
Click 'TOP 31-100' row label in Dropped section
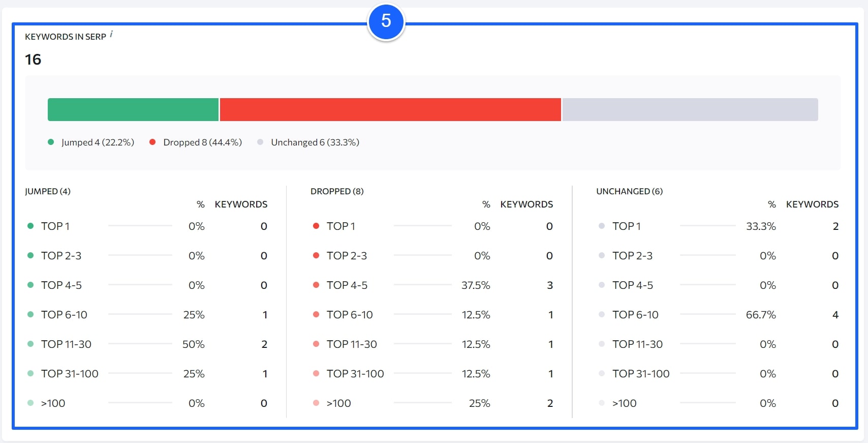click(355, 374)
